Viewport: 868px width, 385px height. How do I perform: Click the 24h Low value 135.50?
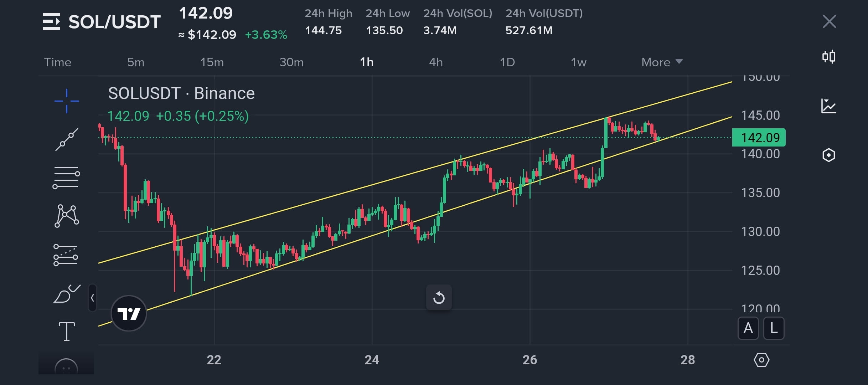(x=384, y=30)
